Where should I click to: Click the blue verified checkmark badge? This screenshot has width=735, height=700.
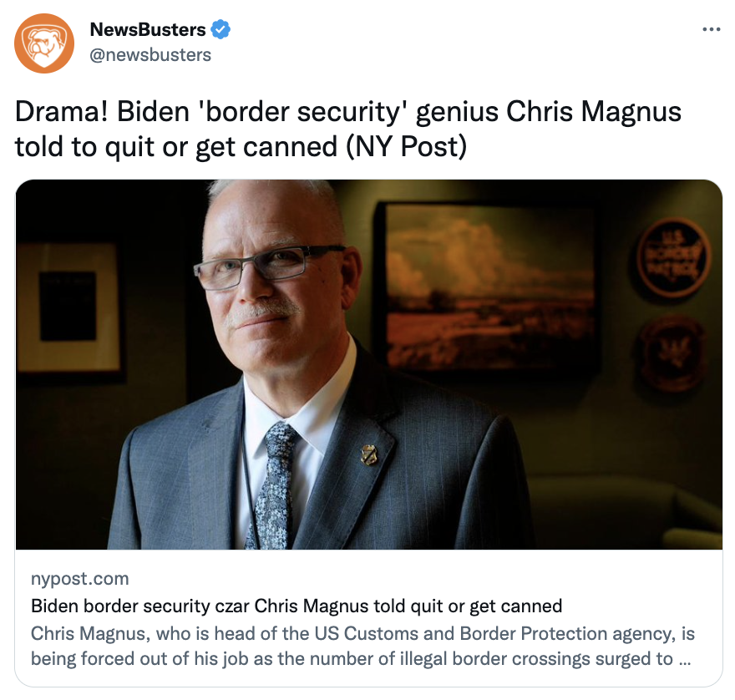click(x=220, y=29)
